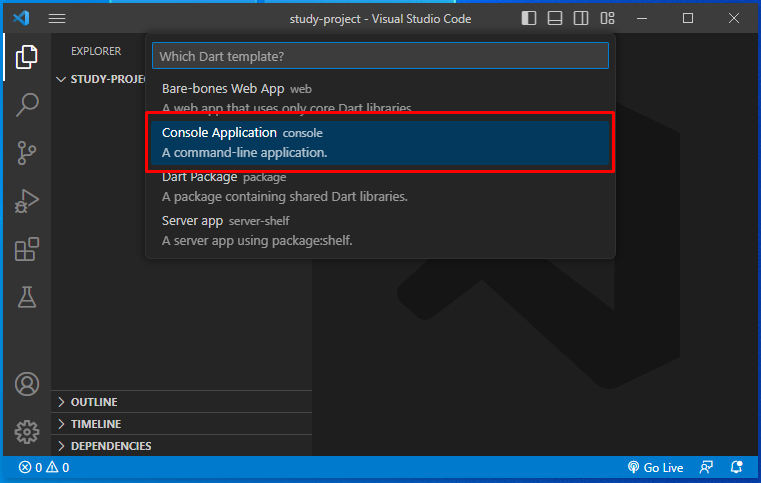This screenshot has width=761, height=483.
Task: Click the errors and warnings status item
Action: tap(44, 467)
